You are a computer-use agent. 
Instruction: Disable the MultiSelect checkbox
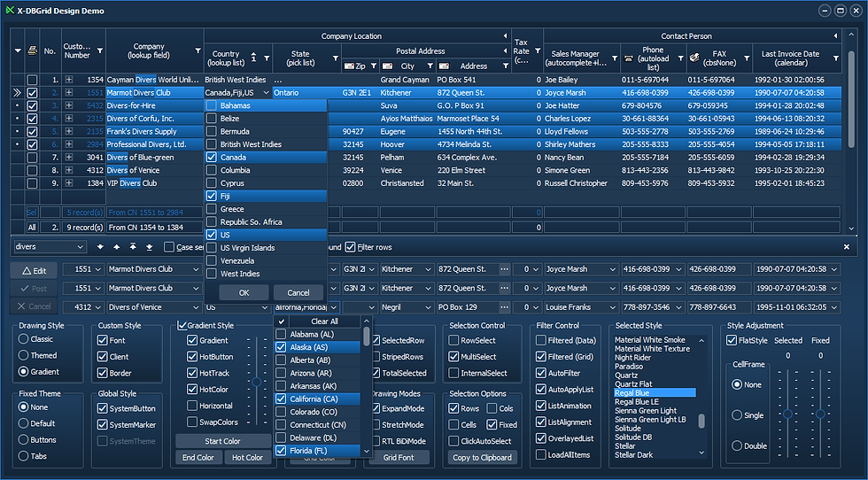pos(453,357)
